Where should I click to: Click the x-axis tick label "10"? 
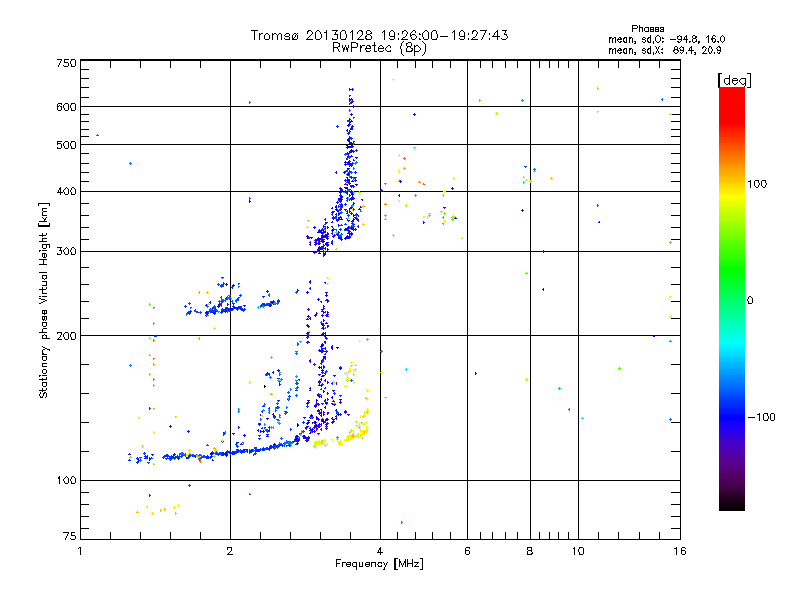point(578,551)
